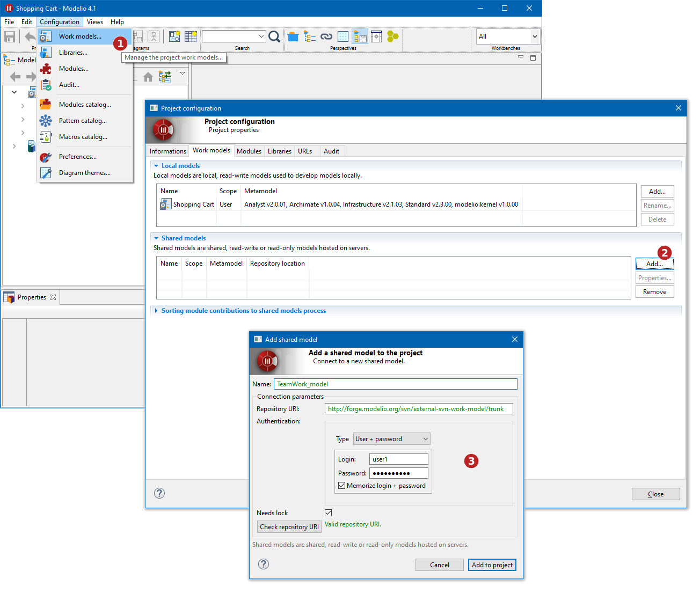Select the gear window perspective icon
This screenshot has width=700, height=593.
click(376, 36)
